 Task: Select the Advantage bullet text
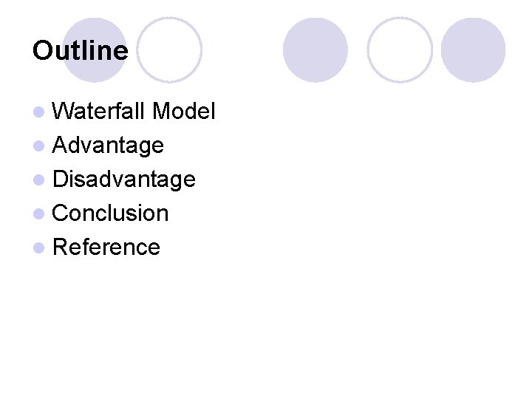109,146
